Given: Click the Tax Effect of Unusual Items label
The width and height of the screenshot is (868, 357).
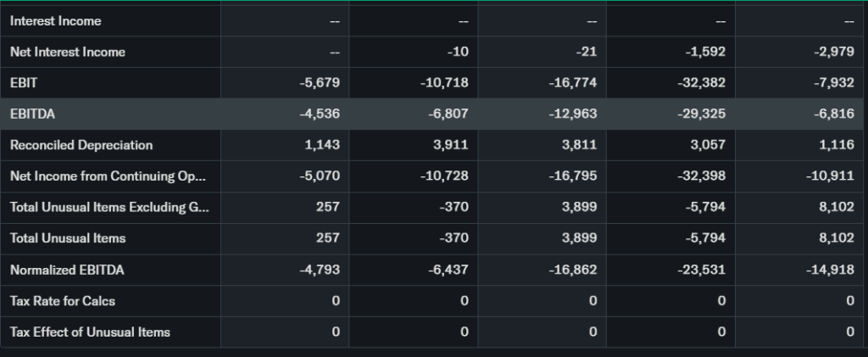Looking at the screenshot, I should [x=90, y=332].
